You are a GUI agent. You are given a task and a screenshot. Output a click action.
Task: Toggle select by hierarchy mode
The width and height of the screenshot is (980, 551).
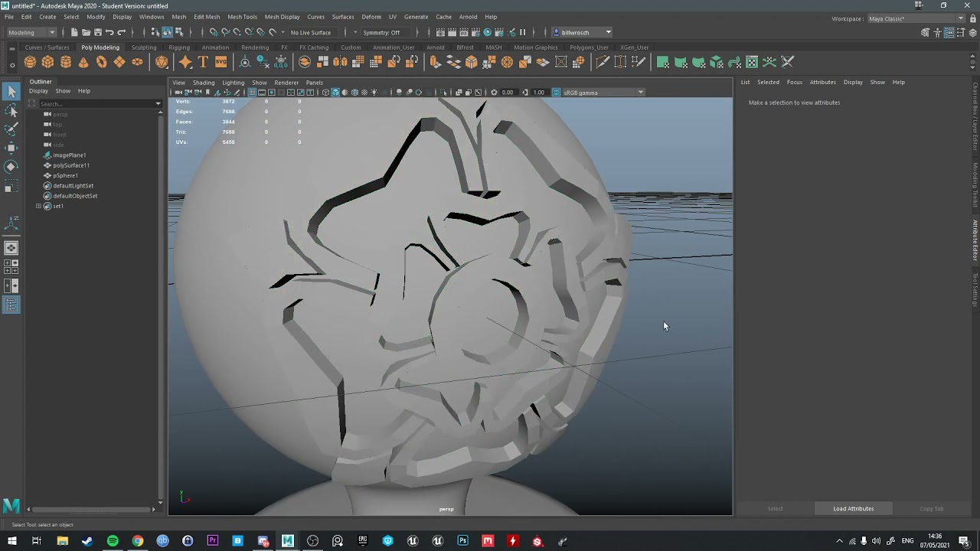[155, 32]
